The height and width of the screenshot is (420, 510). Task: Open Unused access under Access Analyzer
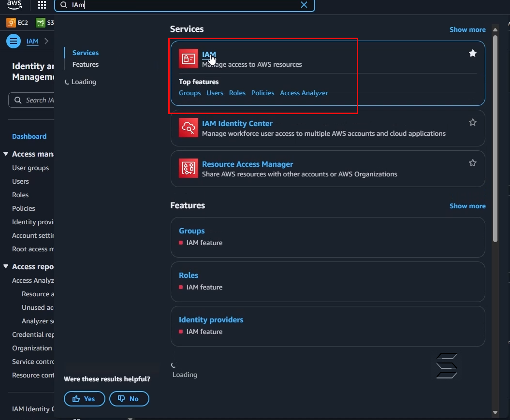point(38,307)
